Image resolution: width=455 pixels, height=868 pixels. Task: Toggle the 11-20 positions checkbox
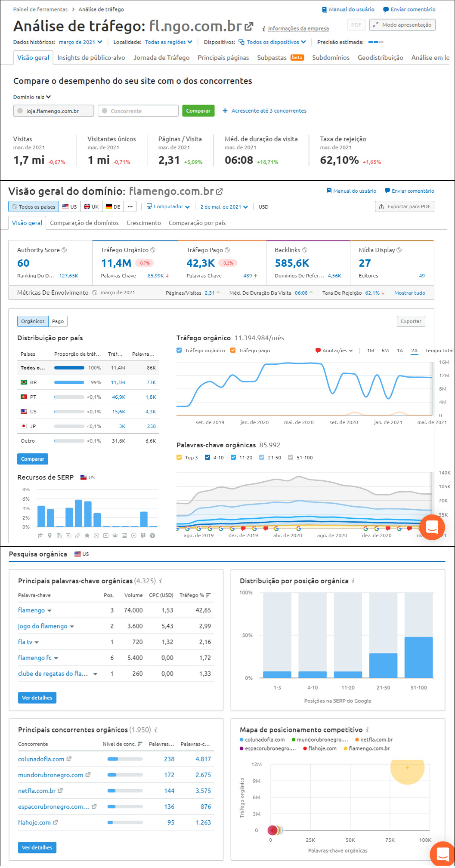233,457
